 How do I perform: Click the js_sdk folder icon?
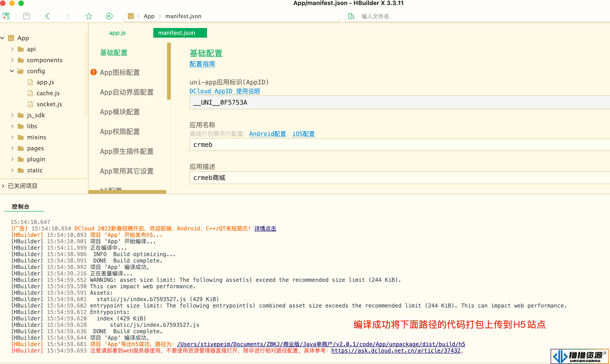(21, 115)
